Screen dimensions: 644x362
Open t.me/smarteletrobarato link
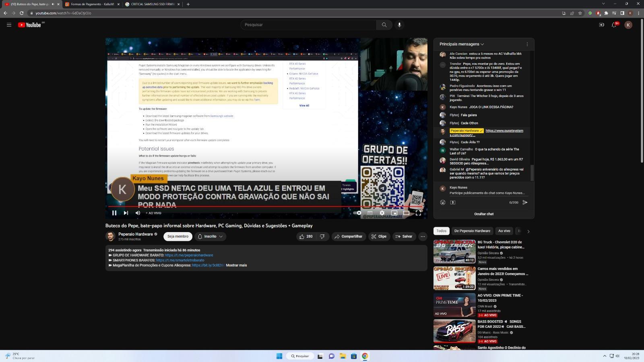coord(180,260)
